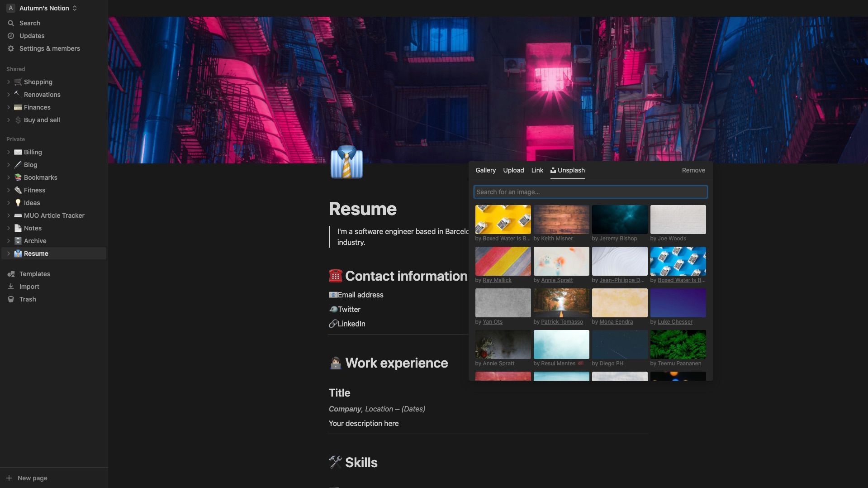The image size is (868, 488).
Task: Open Trash using the trash icon
Action: point(11,299)
